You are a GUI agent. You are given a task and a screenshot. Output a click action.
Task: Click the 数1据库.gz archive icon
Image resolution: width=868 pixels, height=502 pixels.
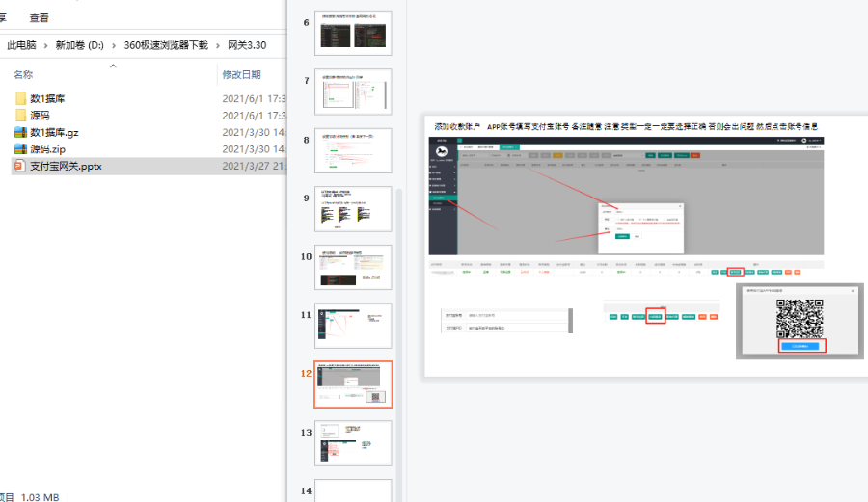coord(20,133)
